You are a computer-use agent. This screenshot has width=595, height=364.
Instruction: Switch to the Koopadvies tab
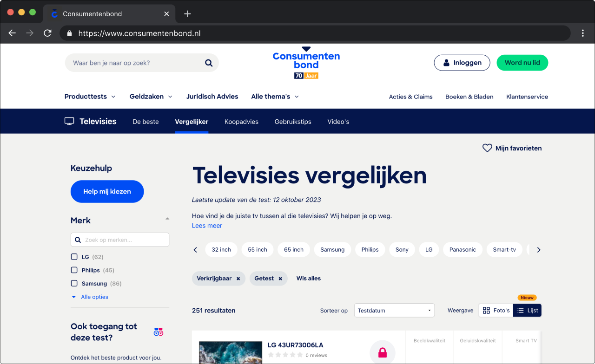coord(241,121)
